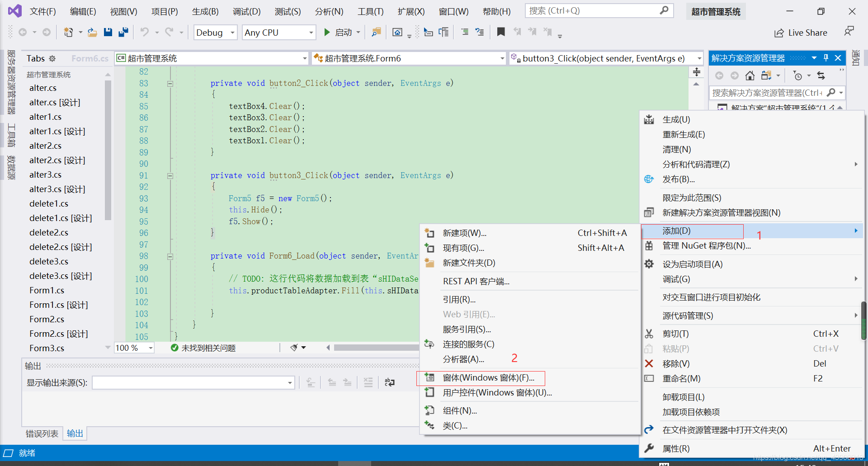This screenshot has width=868, height=466.
Task: Click the 启动 start button label
Action: [344, 33]
